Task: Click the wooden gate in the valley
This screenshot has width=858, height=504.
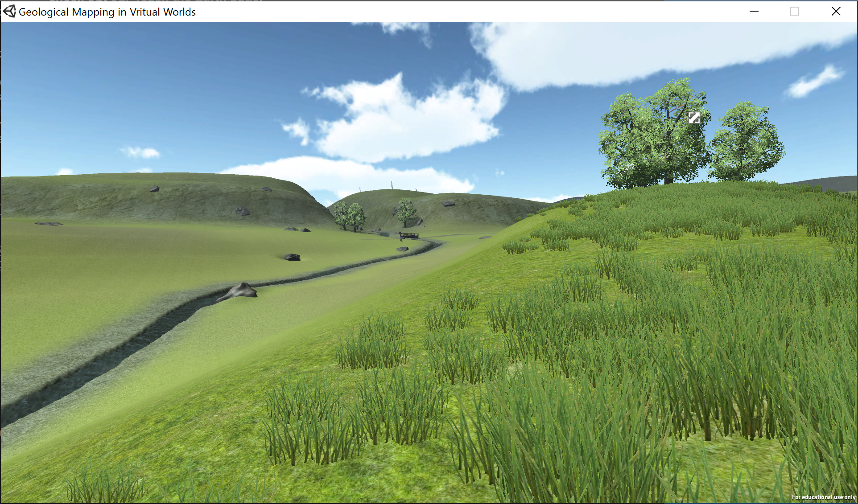Action: (x=409, y=236)
